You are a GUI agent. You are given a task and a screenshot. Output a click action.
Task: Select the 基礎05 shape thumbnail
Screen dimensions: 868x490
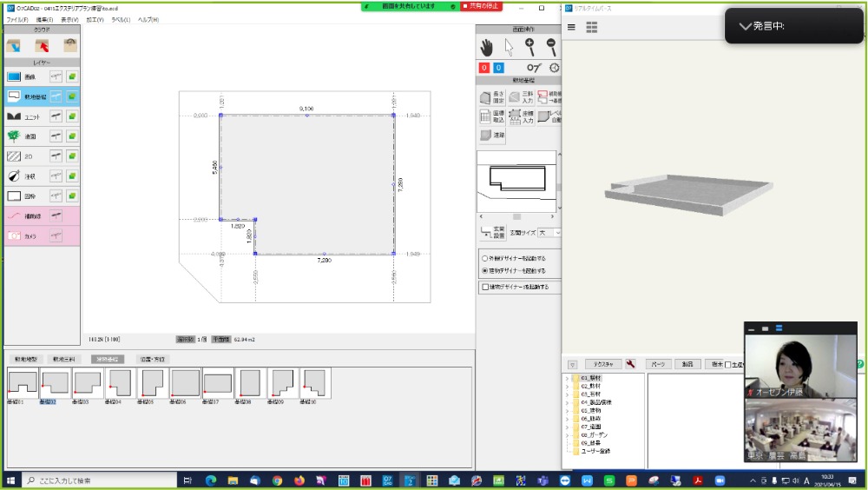pyautogui.click(x=153, y=383)
